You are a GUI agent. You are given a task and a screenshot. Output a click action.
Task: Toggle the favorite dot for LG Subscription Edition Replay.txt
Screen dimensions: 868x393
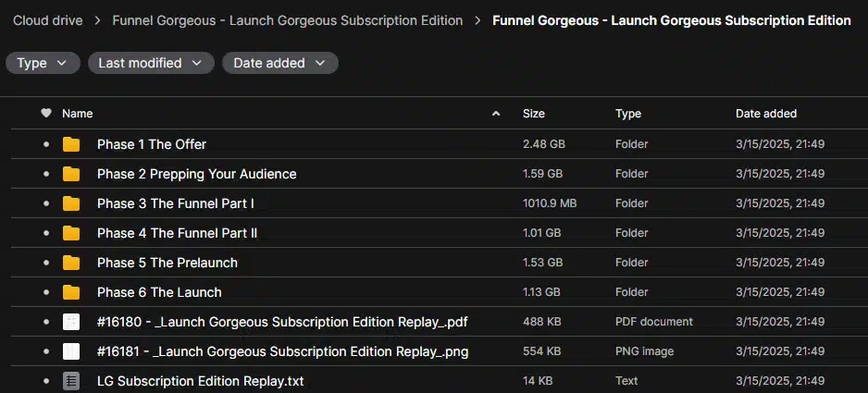(46, 381)
